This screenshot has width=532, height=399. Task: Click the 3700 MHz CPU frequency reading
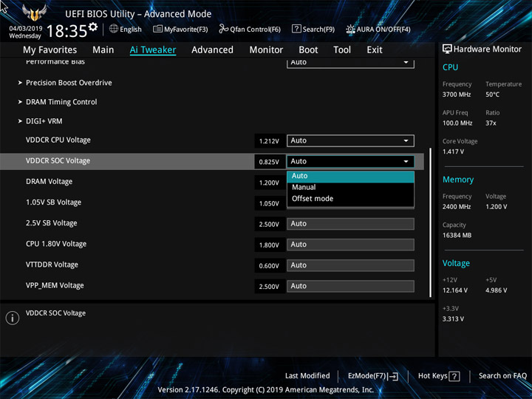click(x=457, y=95)
